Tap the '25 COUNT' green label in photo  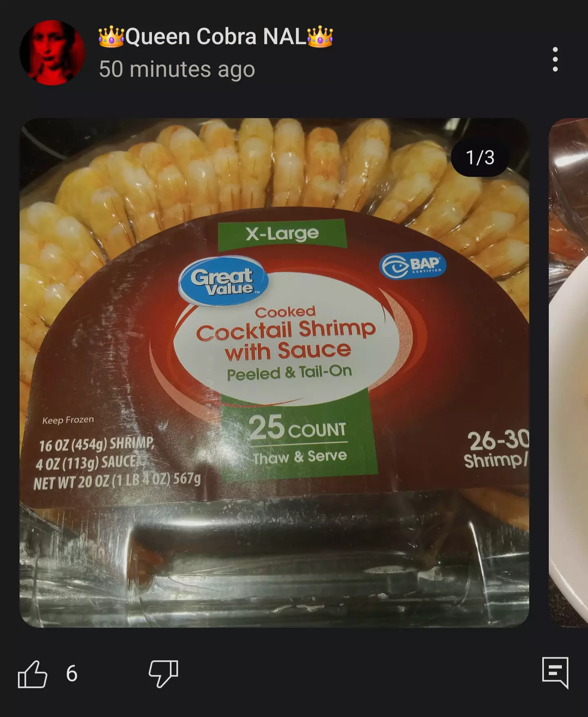[298, 428]
